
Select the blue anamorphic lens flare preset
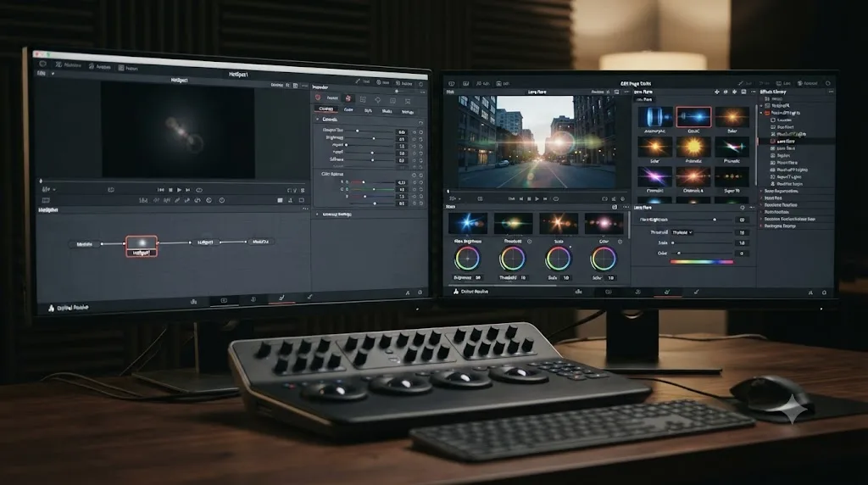655,117
